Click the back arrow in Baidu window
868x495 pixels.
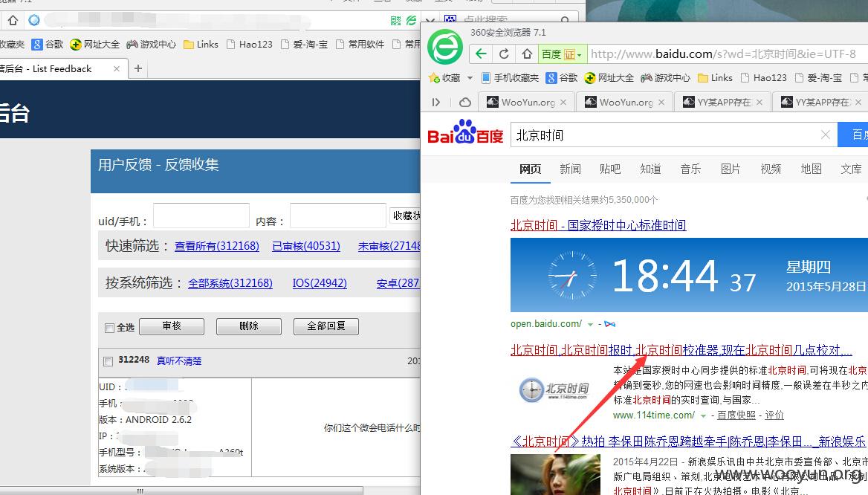[x=481, y=54]
